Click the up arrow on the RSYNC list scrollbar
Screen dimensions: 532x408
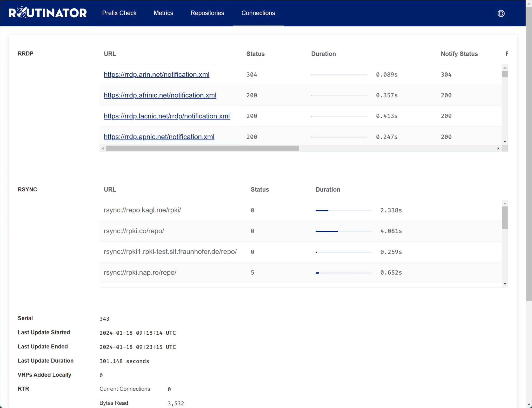point(505,203)
